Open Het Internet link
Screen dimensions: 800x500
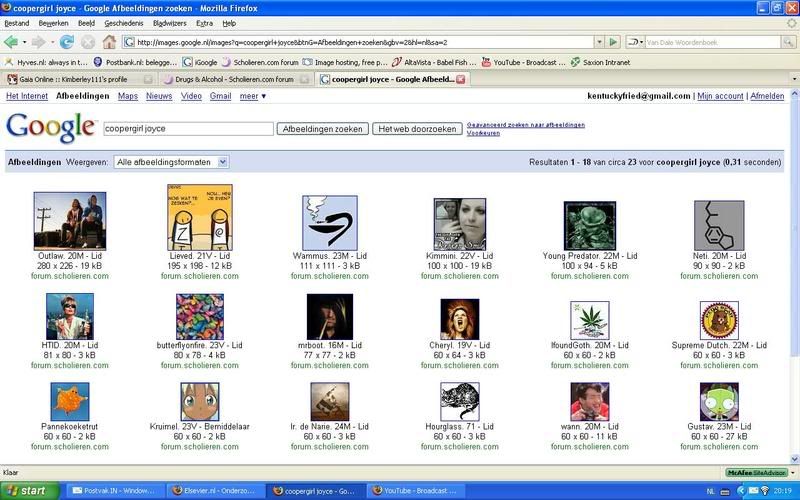point(27,96)
